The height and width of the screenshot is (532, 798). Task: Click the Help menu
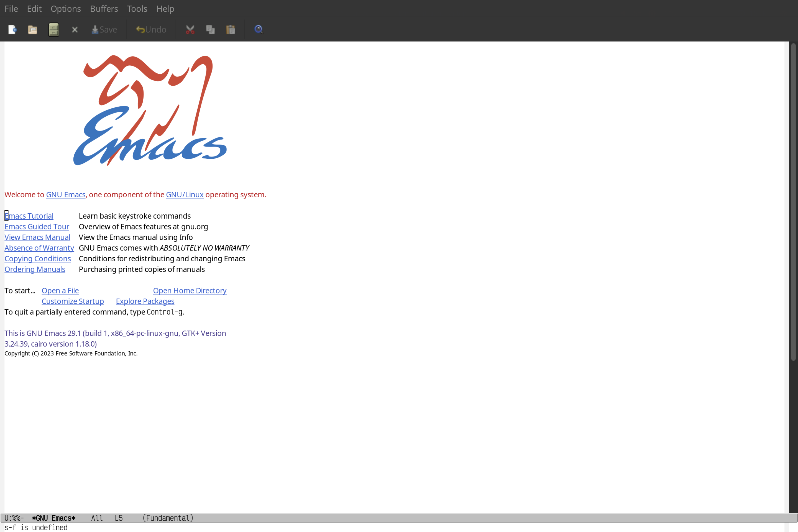click(165, 8)
